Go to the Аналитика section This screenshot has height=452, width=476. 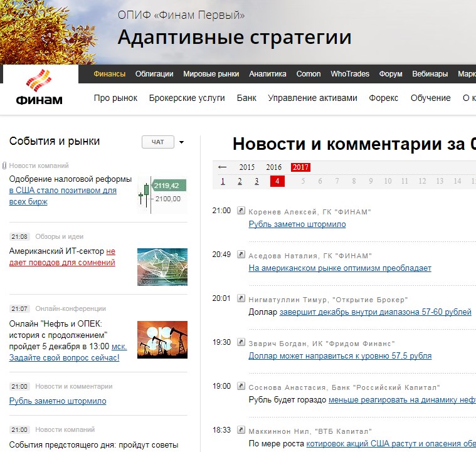[x=267, y=74]
